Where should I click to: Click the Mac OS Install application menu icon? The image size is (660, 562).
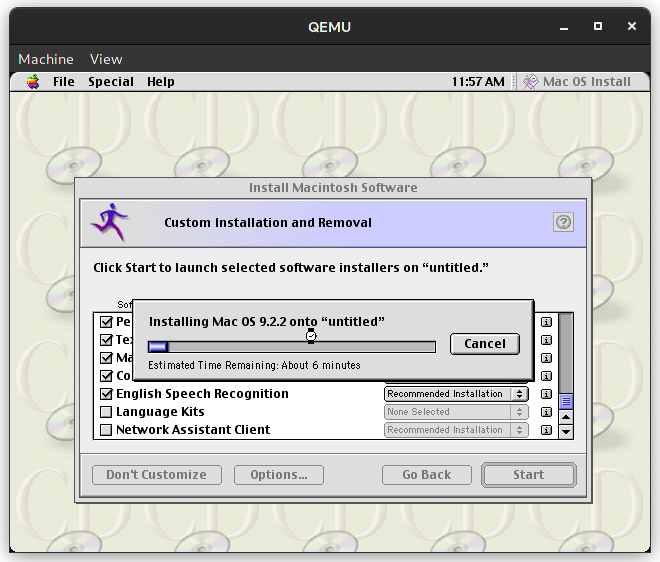click(x=530, y=82)
